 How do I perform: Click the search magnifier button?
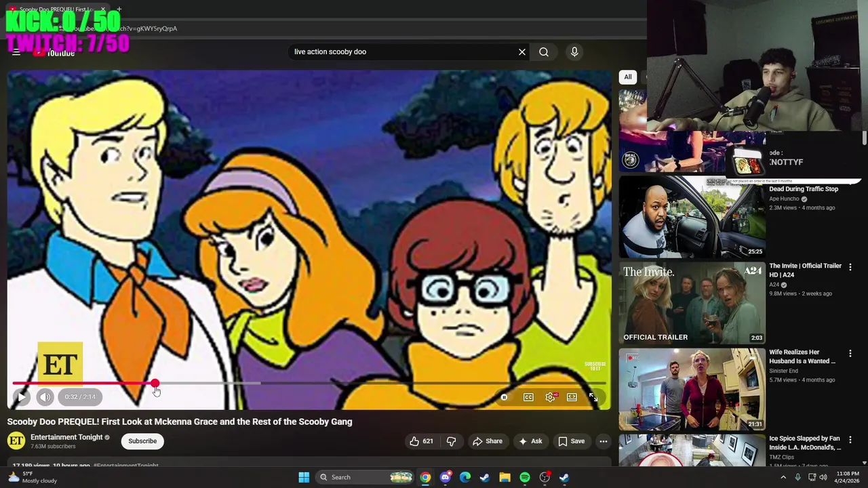click(x=544, y=52)
